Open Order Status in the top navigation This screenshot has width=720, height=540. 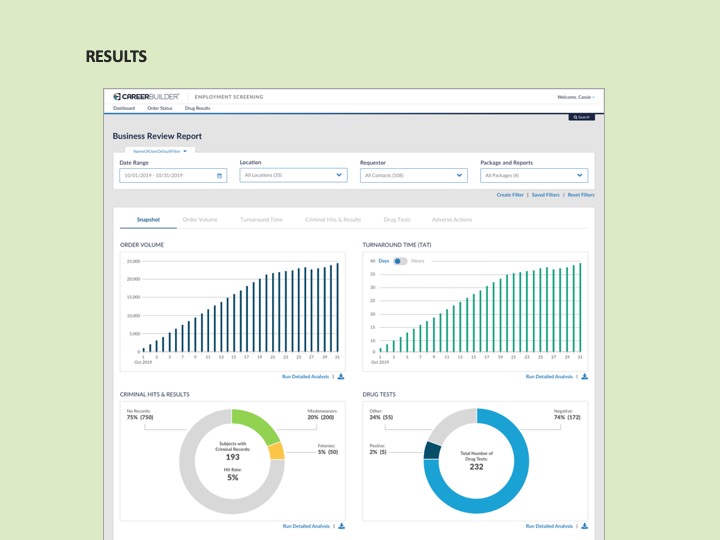(160, 108)
